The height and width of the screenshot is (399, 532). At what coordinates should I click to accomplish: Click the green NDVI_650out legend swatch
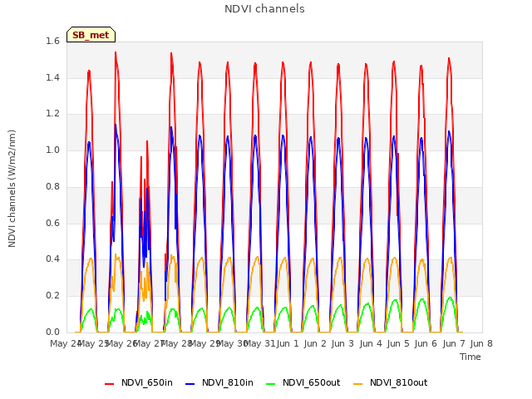tap(270, 384)
